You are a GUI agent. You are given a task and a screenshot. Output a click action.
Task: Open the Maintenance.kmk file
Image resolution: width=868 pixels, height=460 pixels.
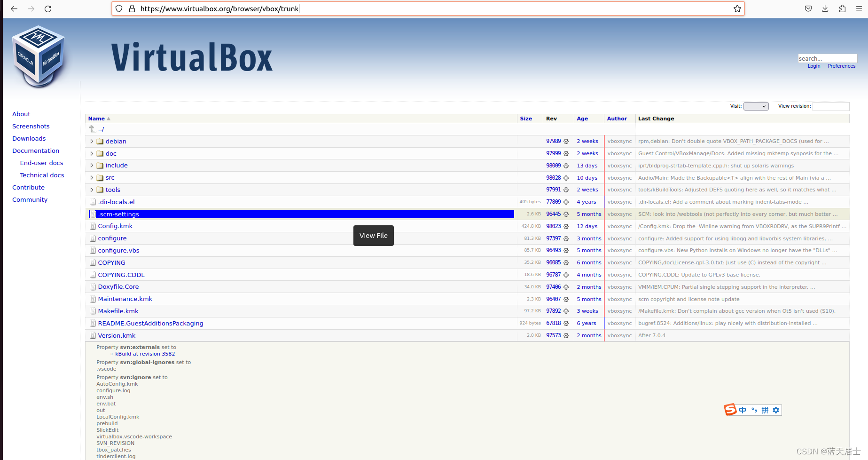click(x=125, y=299)
